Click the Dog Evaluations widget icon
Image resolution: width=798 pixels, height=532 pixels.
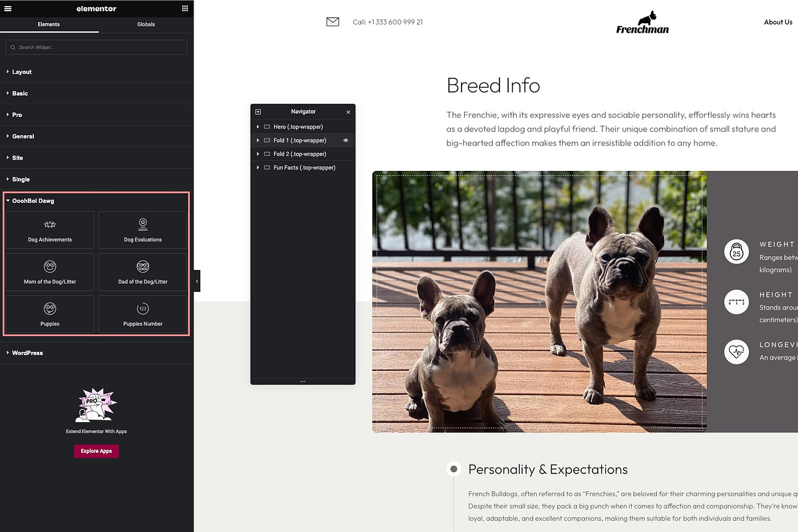click(143, 225)
